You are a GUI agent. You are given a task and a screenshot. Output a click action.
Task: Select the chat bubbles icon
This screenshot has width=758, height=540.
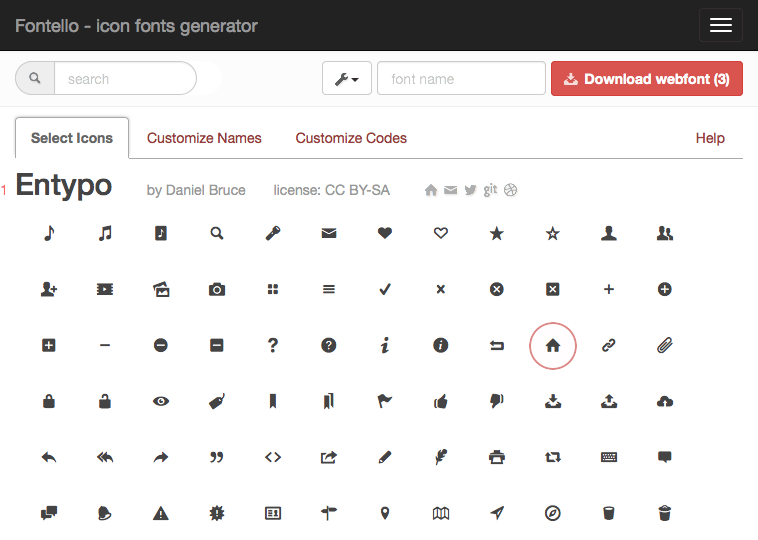click(x=49, y=513)
